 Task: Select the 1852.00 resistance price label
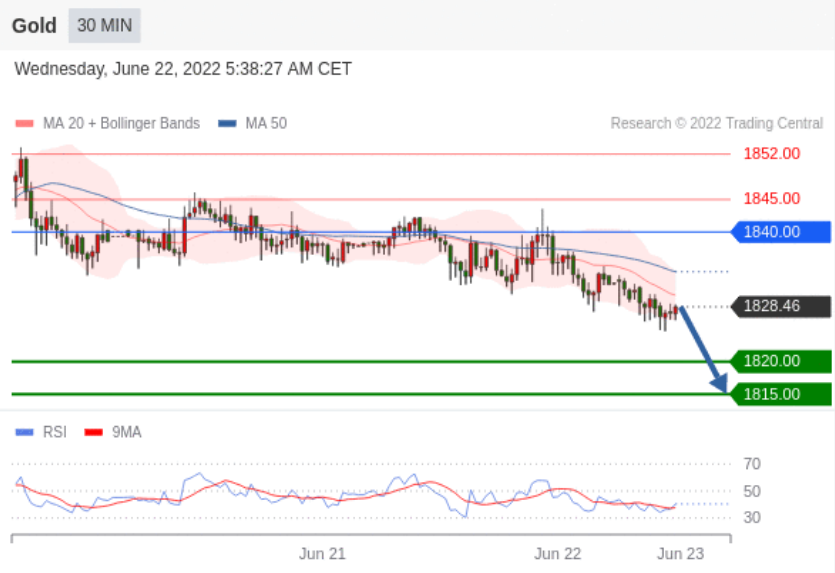(772, 154)
